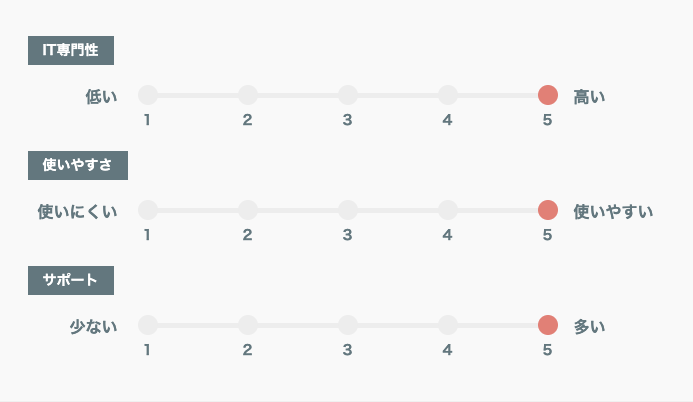
Task: Click the 使いにくい label text
Action: pyautogui.click(x=77, y=212)
